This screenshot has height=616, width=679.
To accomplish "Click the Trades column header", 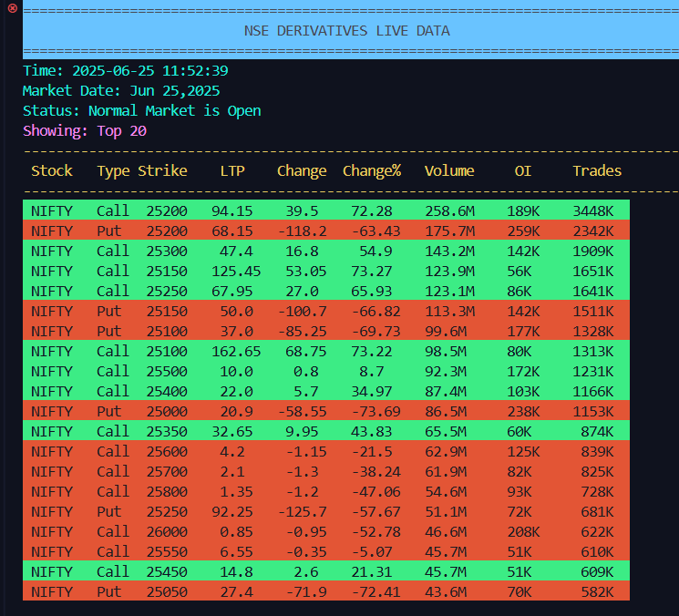I will point(597,170).
